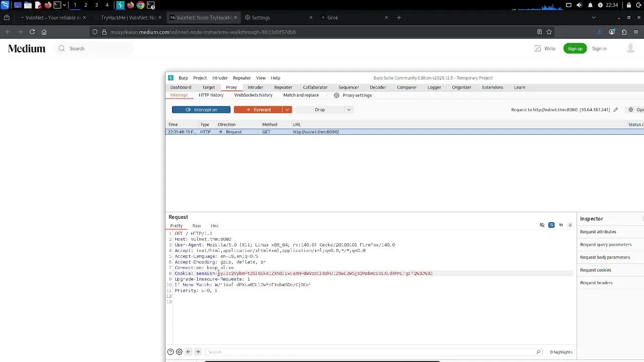Select the intercepted GET request row
644x362 pixels.
pos(405,132)
